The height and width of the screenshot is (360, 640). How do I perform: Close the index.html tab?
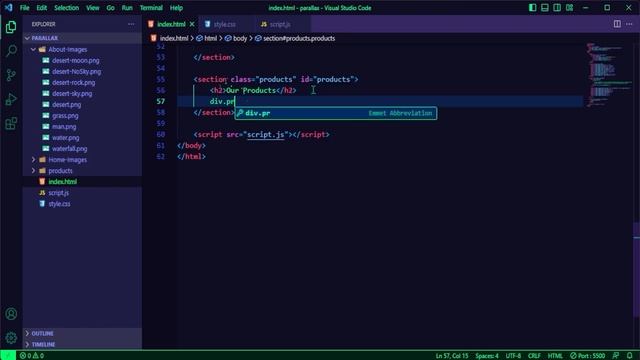tap(192, 24)
